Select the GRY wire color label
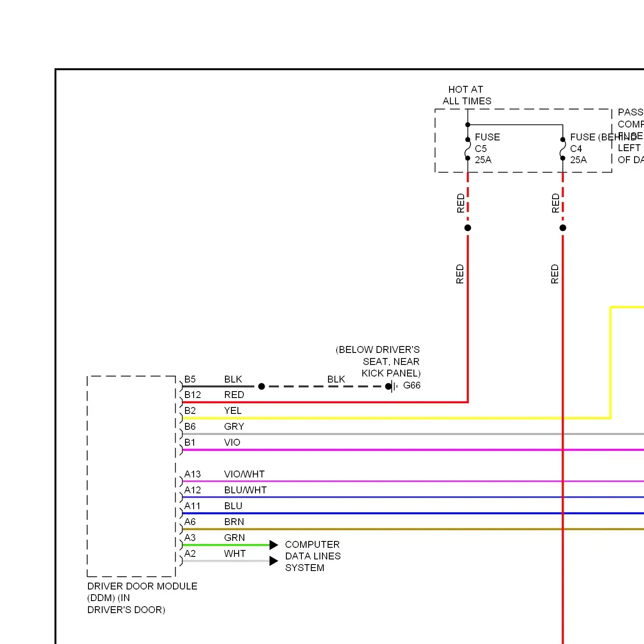This screenshot has height=644, width=644. tap(234, 427)
